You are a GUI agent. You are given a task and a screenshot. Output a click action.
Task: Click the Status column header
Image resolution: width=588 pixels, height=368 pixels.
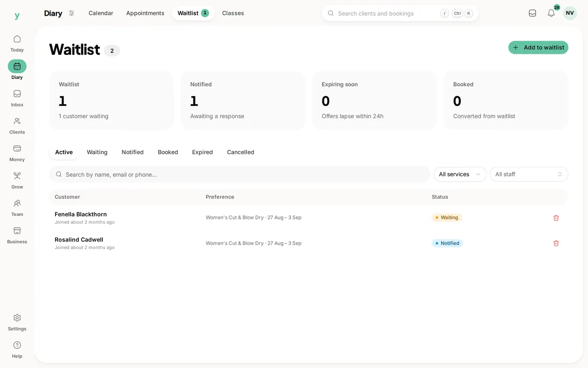(x=440, y=197)
